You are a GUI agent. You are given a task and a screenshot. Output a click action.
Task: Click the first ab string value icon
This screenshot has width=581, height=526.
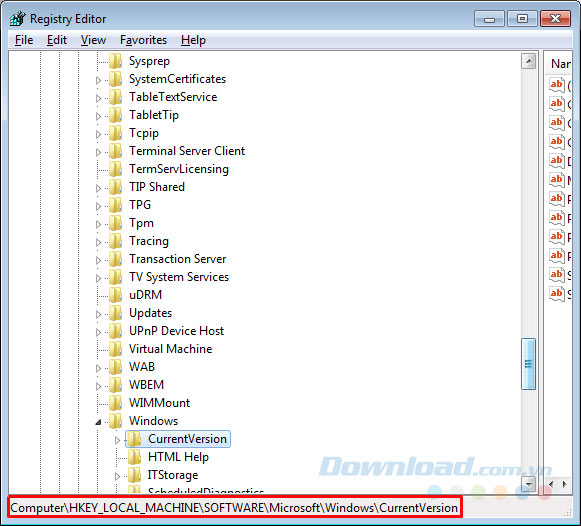point(557,84)
